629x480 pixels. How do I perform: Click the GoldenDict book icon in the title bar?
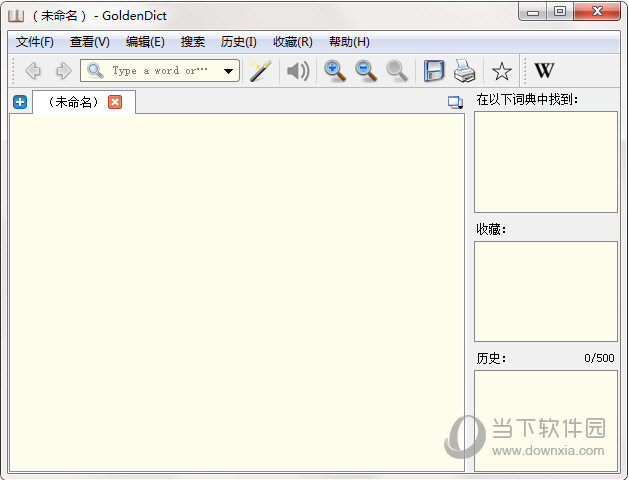pyautogui.click(x=16, y=16)
